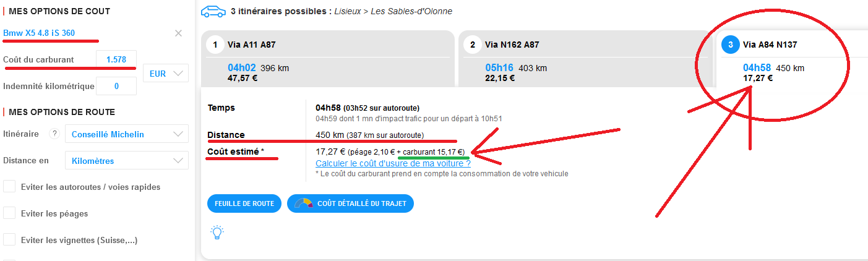Select route tab Via A11 A87
This screenshot has height=261, width=868.
(330, 59)
